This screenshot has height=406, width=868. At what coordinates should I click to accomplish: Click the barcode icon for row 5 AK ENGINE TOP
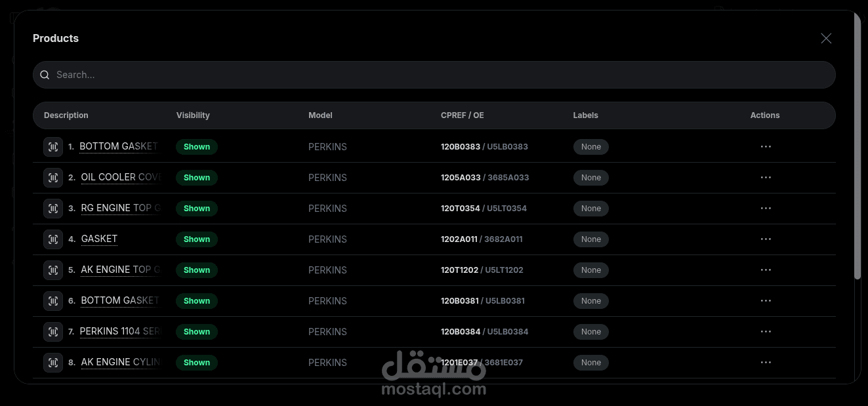click(53, 270)
